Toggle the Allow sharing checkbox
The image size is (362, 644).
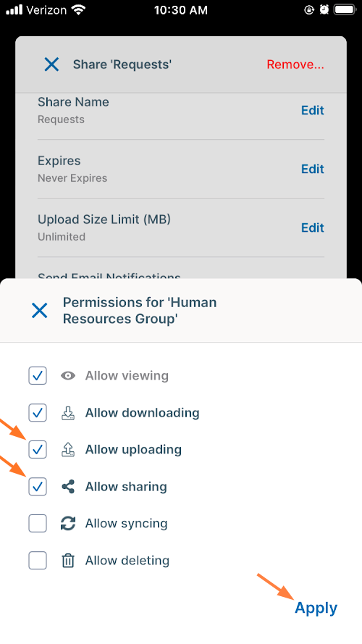click(38, 487)
